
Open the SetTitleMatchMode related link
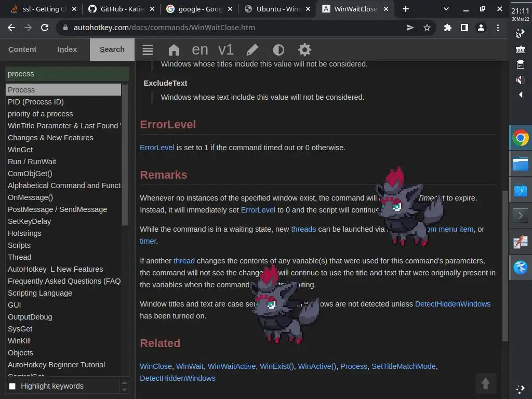403,366
